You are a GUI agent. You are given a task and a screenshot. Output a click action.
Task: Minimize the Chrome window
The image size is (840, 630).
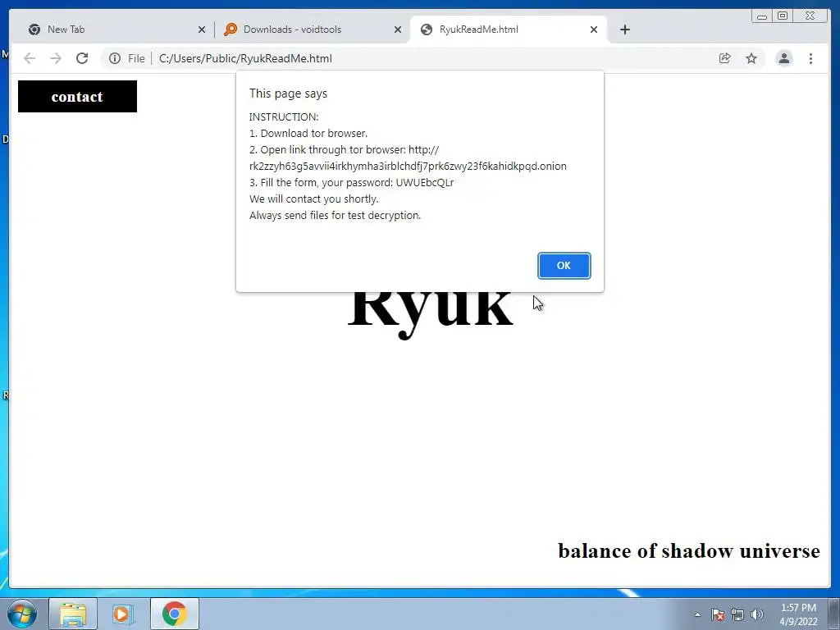pos(762,16)
